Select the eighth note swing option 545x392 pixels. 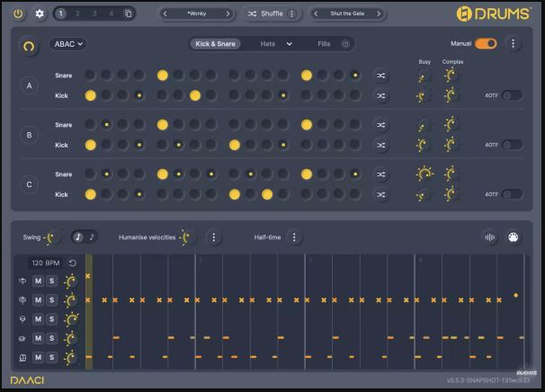point(78,237)
